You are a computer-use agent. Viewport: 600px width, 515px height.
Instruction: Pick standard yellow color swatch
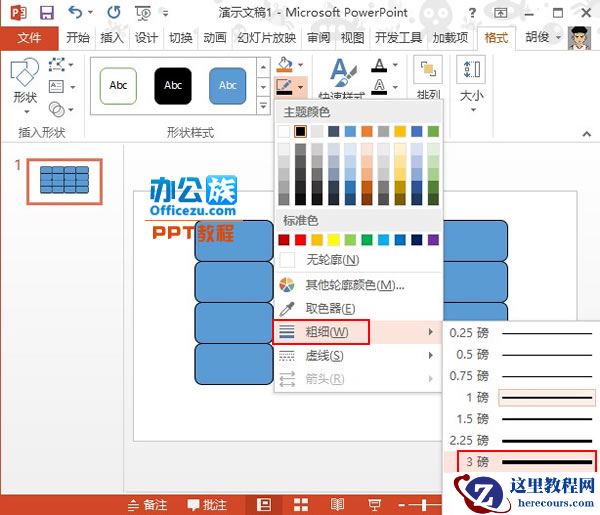click(333, 240)
